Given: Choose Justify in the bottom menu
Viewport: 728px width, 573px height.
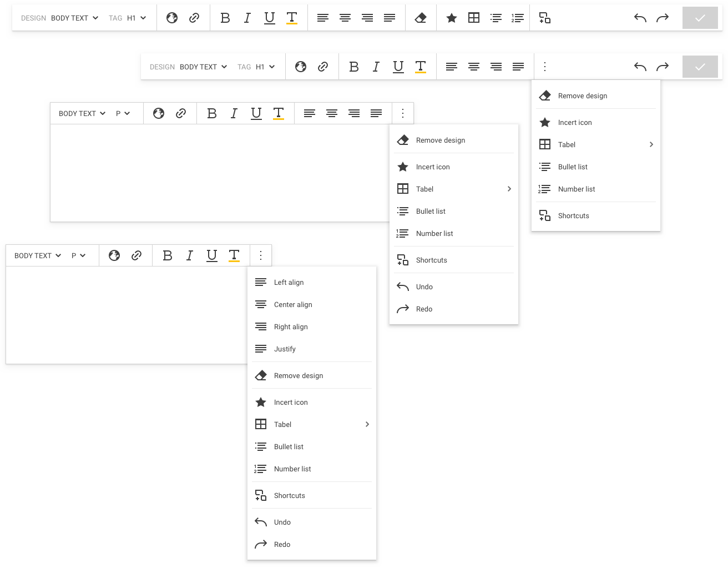Looking at the screenshot, I should 312,349.
